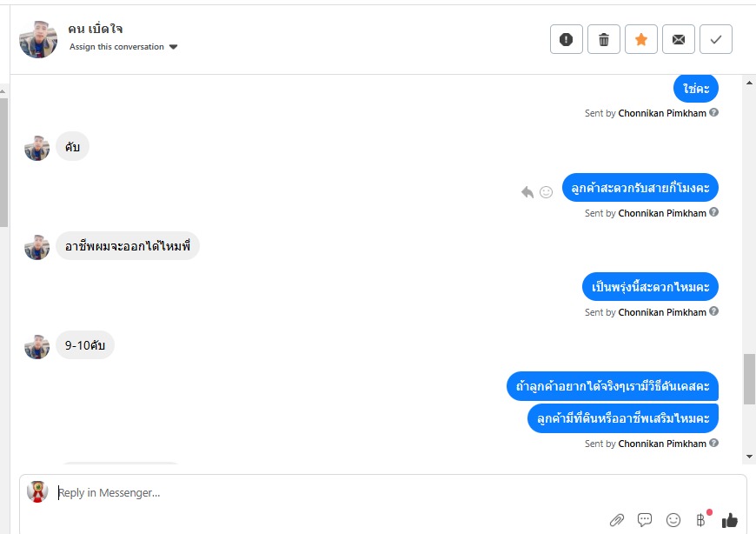The image size is (756, 534).
Task: Open the Chonnikan Pimkham sender name under last message
Action: coord(662,444)
